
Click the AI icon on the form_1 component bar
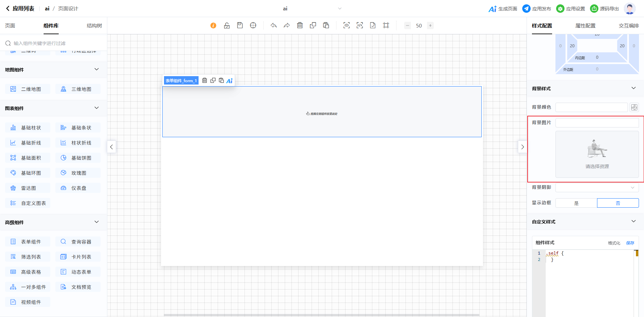tap(229, 81)
